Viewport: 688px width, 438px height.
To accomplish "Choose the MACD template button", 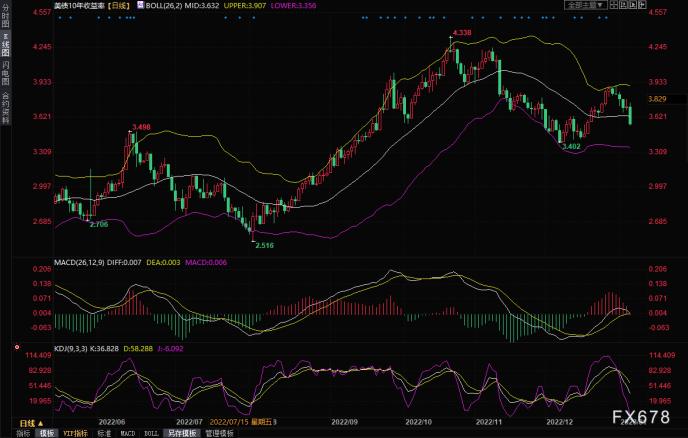I will coord(128,433).
